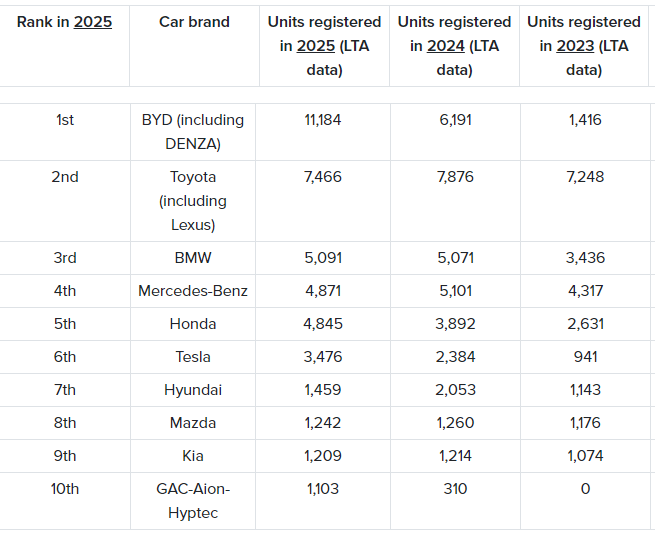
Task: Click the 10th rank cell
Action: tap(65, 489)
